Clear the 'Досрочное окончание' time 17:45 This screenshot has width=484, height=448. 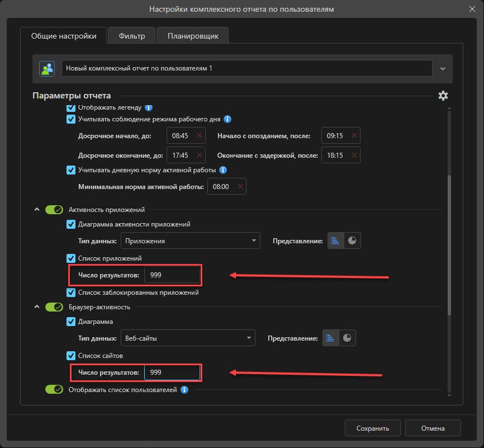point(200,155)
